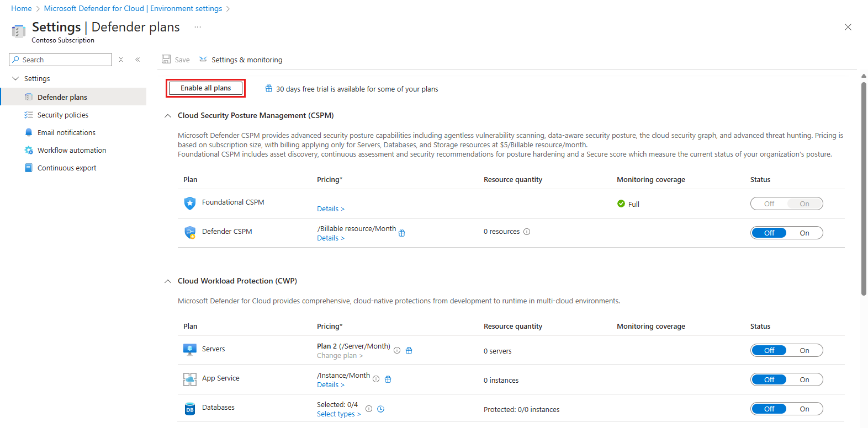Open Details for App Service pricing
Viewport: 868px width, 428px height.
pyautogui.click(x=331, y=384)
